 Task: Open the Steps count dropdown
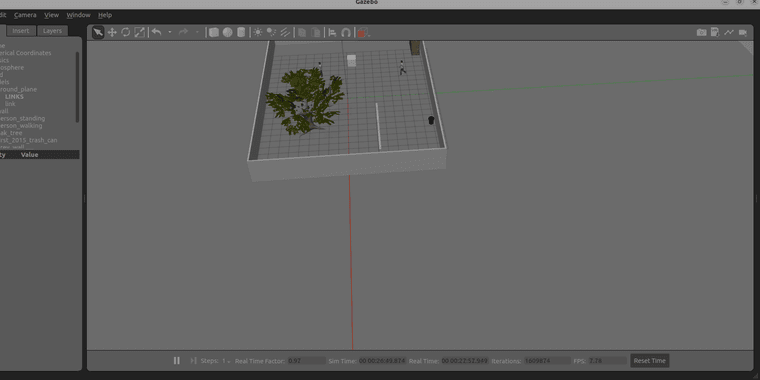(x=226, y=361)
